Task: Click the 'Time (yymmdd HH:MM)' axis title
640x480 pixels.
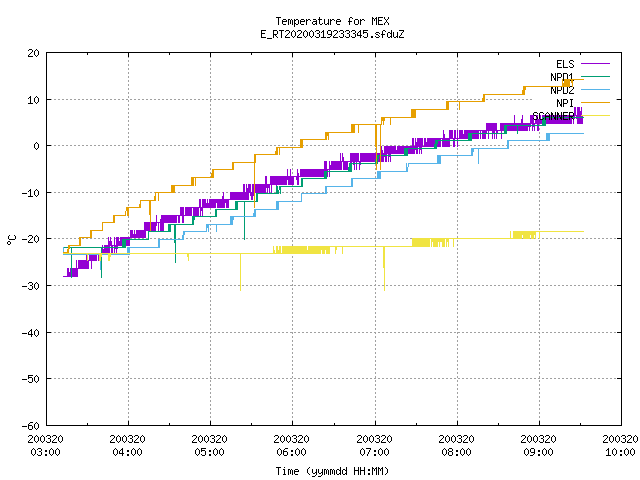Action: click(x=332, y=471)
